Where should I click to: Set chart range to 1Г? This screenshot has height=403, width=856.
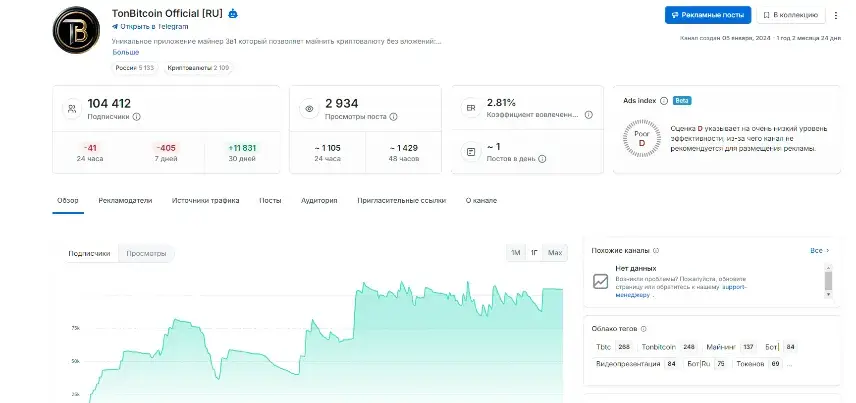pos(534,253)
